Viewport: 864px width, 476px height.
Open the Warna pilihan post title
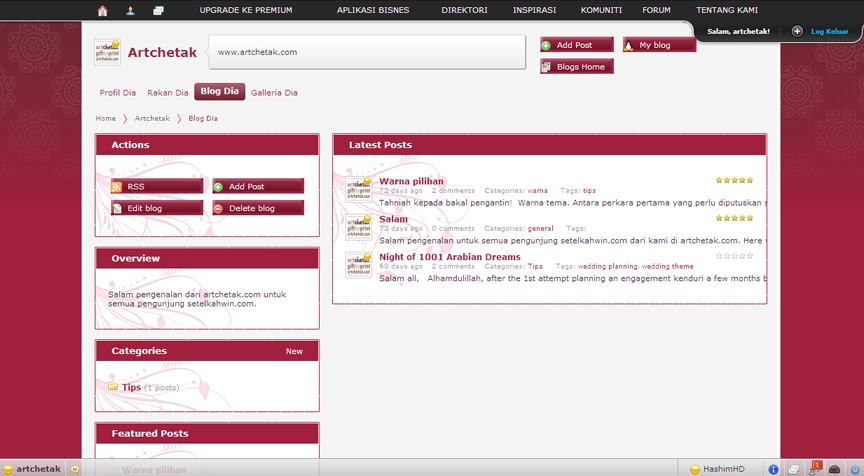pos(411,181)
